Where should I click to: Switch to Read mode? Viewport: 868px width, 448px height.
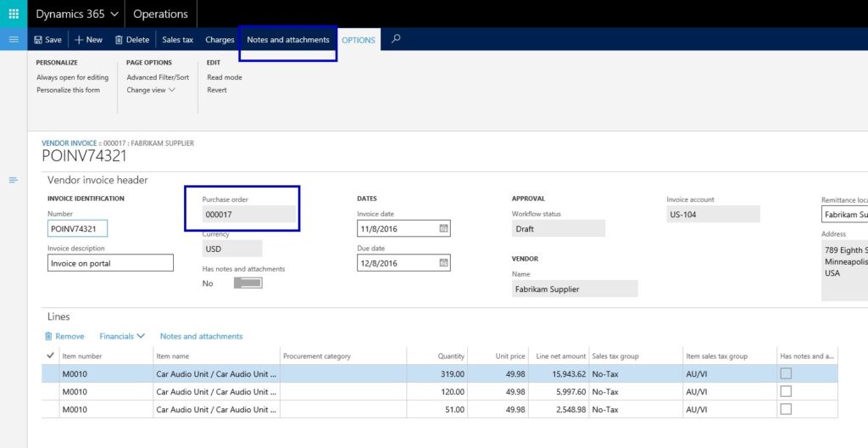224,77
